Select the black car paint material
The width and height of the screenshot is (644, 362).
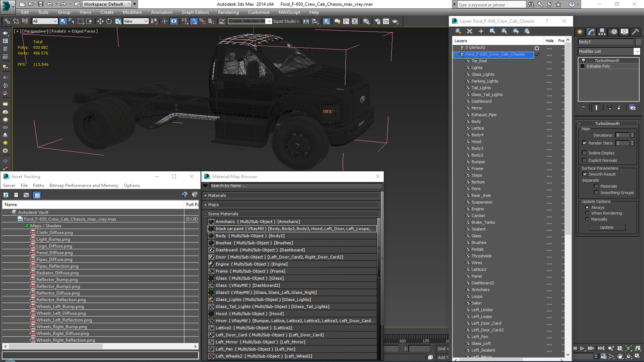[x=292, y=229]
